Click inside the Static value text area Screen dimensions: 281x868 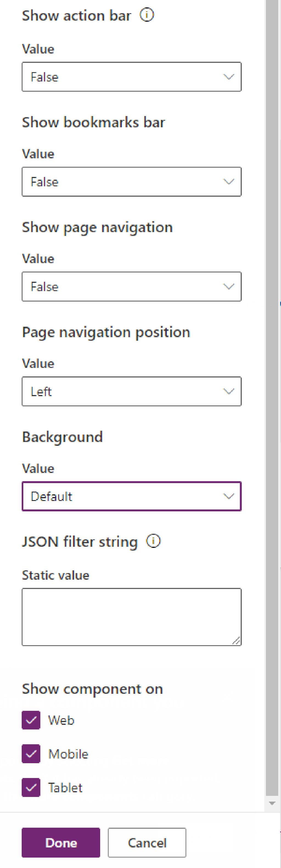(x=131, y=617)
